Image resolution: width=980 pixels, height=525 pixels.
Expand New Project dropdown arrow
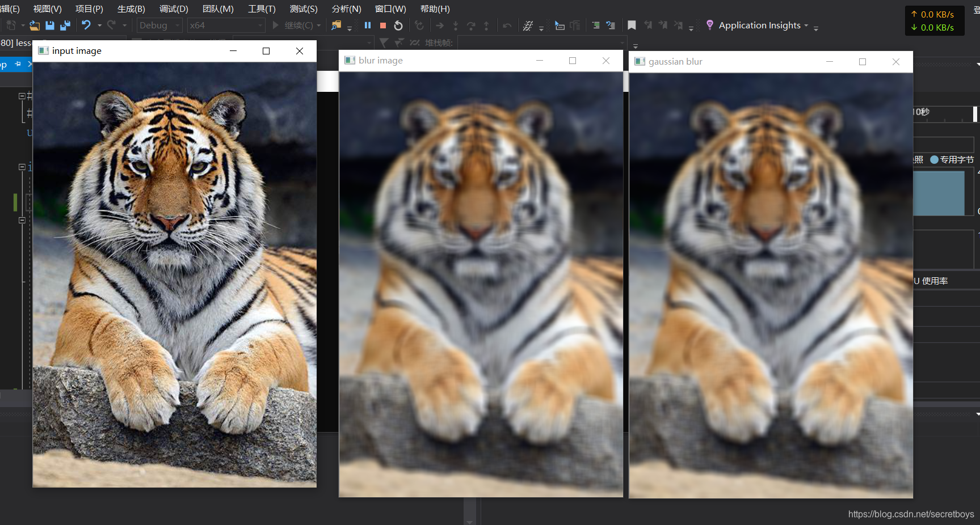pyautogui.click(x=23, y=26)
